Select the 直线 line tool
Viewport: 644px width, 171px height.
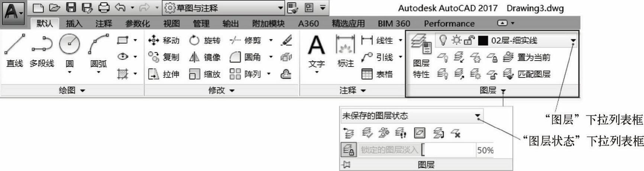[x=15, y=51]
